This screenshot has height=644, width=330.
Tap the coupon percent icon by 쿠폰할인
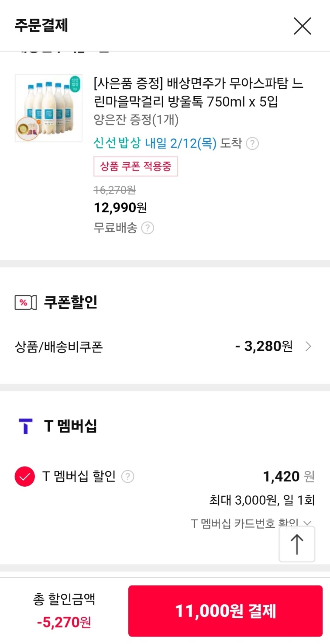25,303
